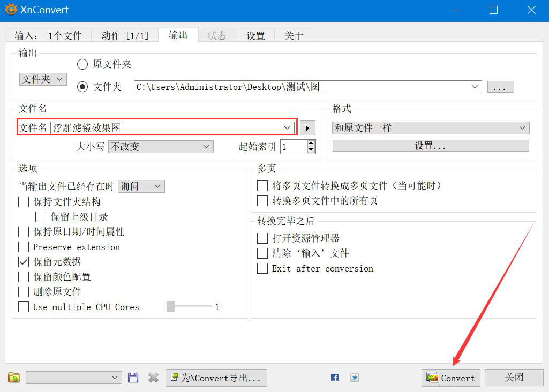549x392 pixels.
Task: Expand the filename history dropdown arrow
Action: 287,128
